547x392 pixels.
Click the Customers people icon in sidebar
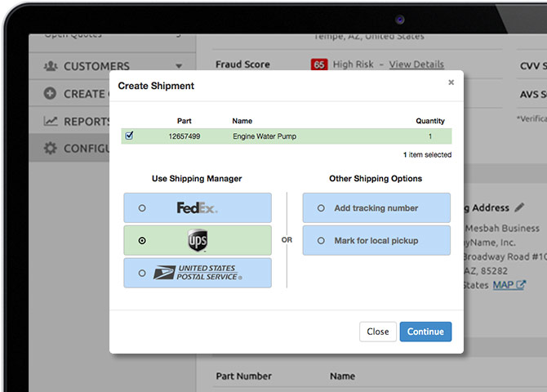click(x=51, y=65)
